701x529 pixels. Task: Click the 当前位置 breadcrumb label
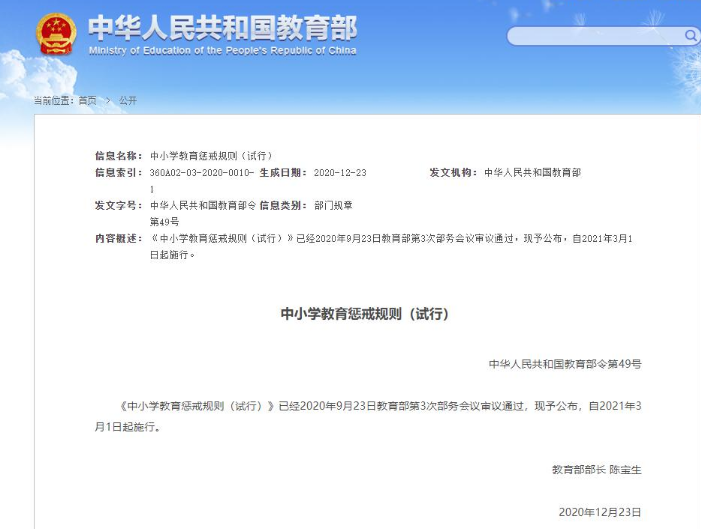tap(54, 101)
